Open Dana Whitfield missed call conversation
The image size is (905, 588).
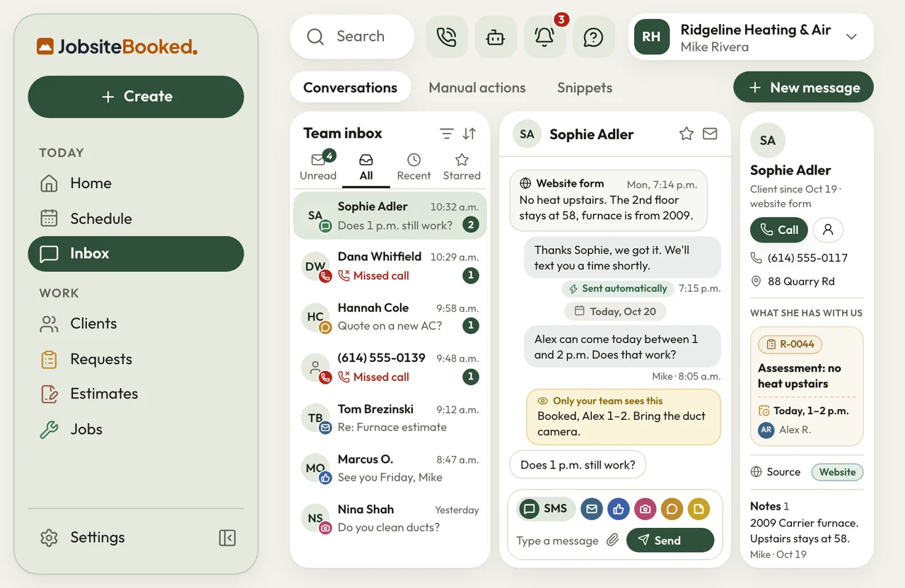tap(390, 266)
